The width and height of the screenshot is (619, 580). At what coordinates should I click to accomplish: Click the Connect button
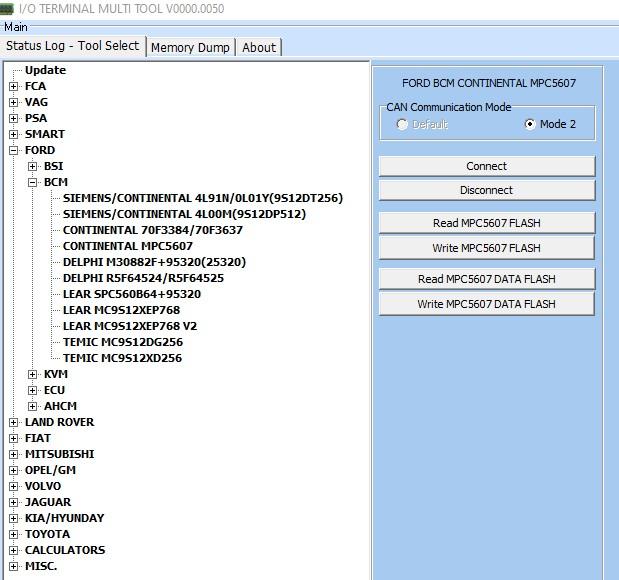click(x=486, y=166)
